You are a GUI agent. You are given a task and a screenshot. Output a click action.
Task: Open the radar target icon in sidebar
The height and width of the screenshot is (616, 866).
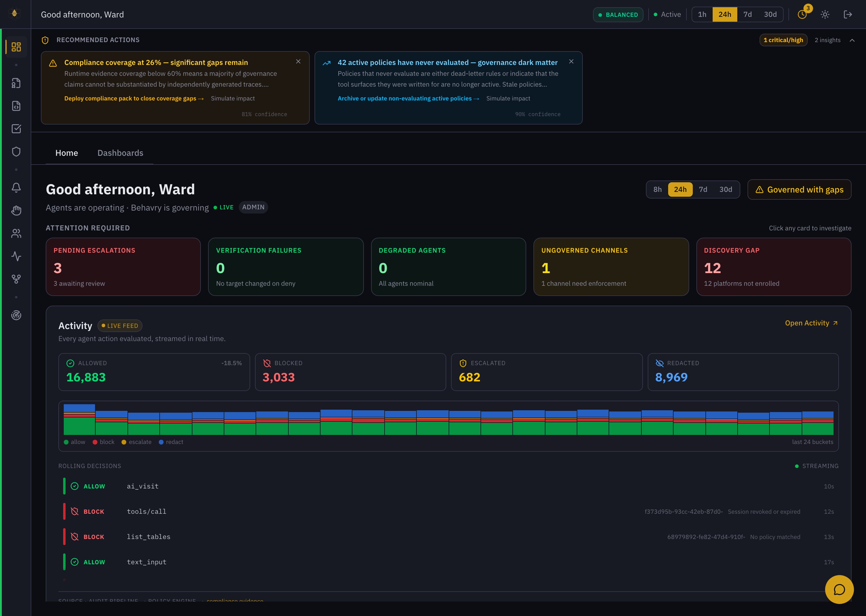coord(16,315)
